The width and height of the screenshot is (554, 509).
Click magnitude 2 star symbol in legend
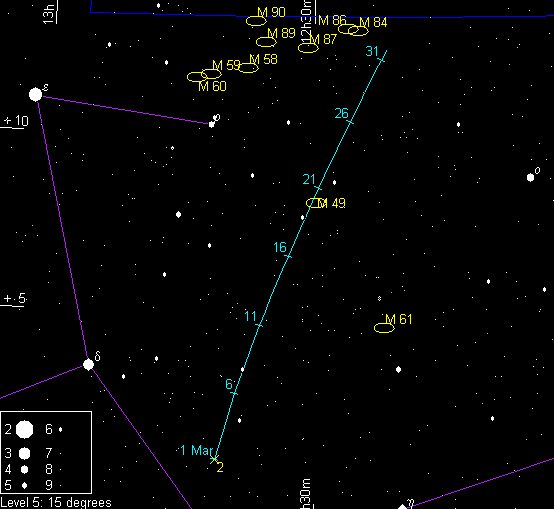(x=24, y=429)
